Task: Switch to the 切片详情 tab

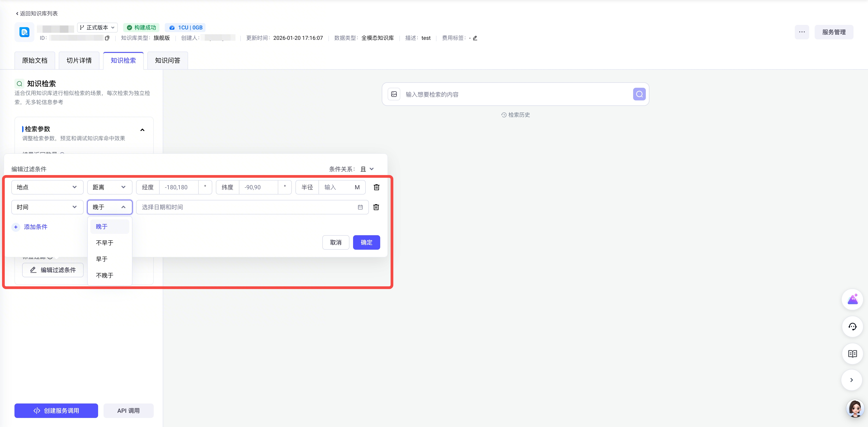Action: tap(79, 61)
